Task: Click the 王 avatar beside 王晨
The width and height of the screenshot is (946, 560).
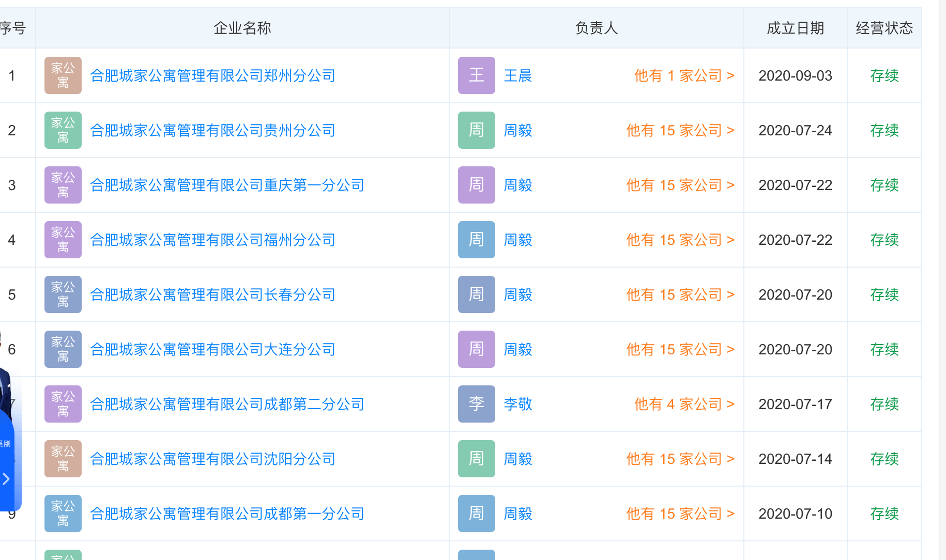Action: pyautogui.click(x=477, y=75)
